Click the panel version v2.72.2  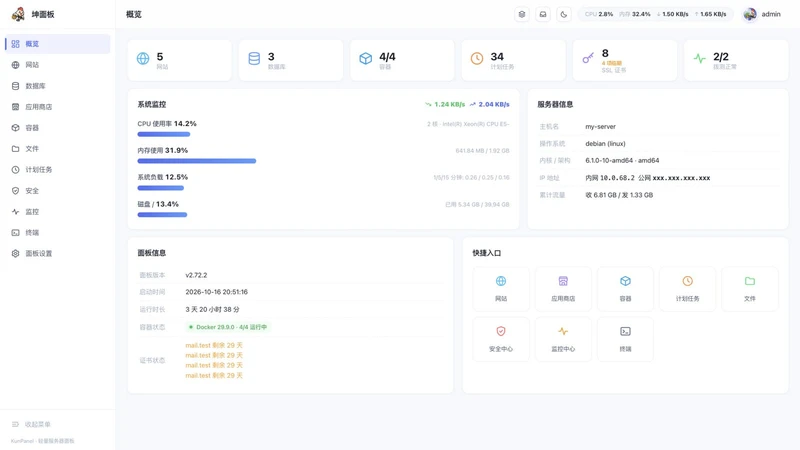coord(196,275)
